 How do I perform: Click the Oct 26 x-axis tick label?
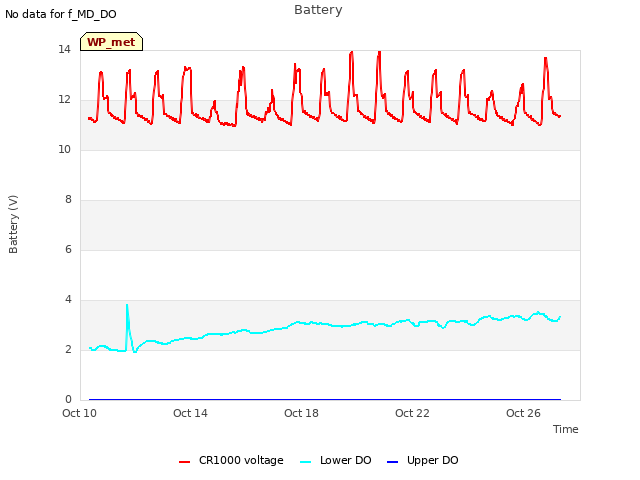(523, 413)
